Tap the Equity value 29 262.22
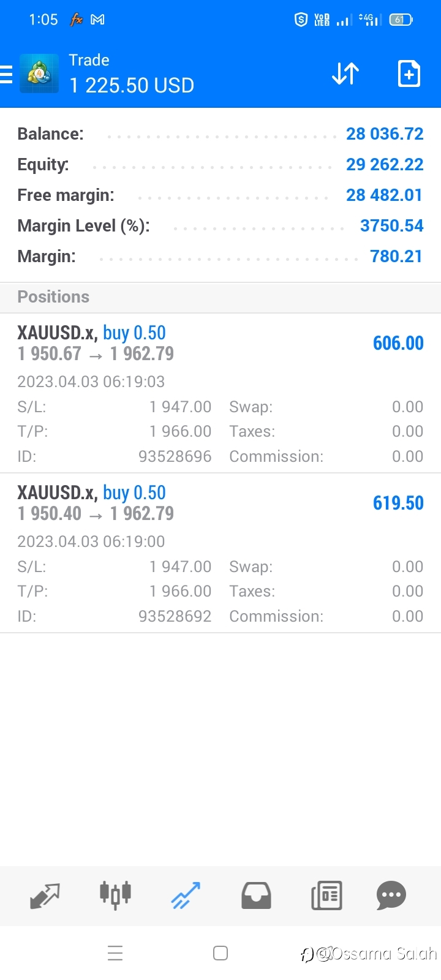 click(385, 164)
